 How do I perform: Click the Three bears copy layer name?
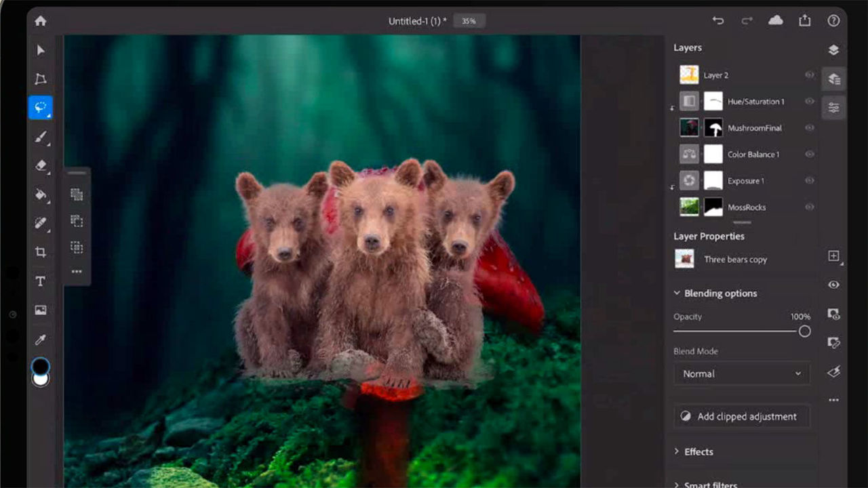point(736,260)
